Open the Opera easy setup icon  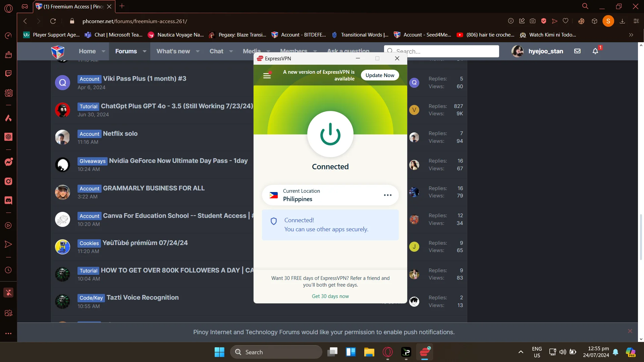[636, 21]
